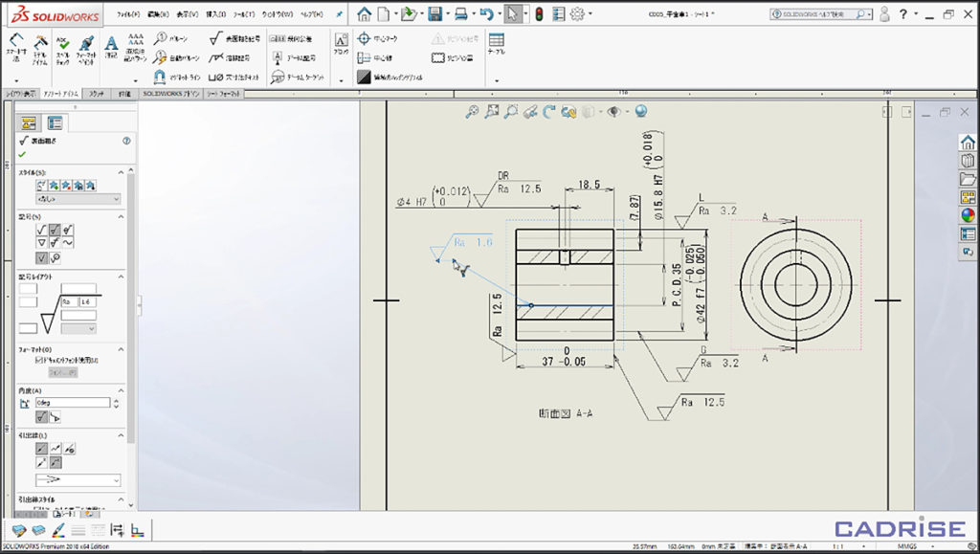This screenshot has height=554, width=980.
Task: Click the Save icon in top toolbar
Action: [x=435, y=14]
